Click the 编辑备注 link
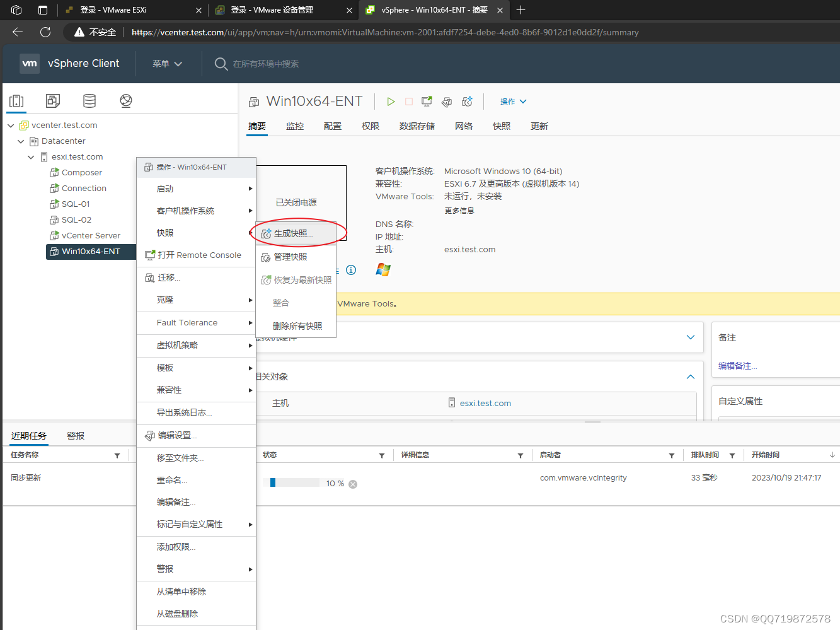This screenshot has width=840, height=630. [x=737, y=366]
